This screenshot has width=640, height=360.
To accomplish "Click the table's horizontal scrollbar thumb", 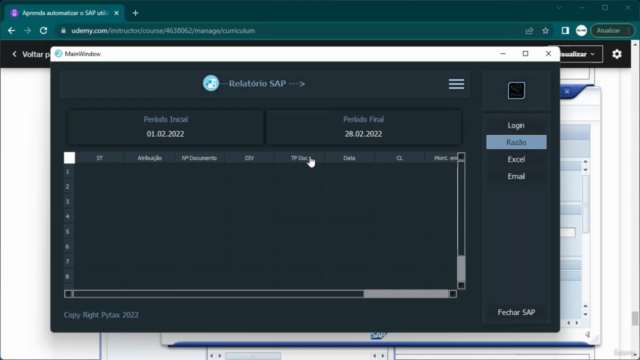I will tap(406, 294).
